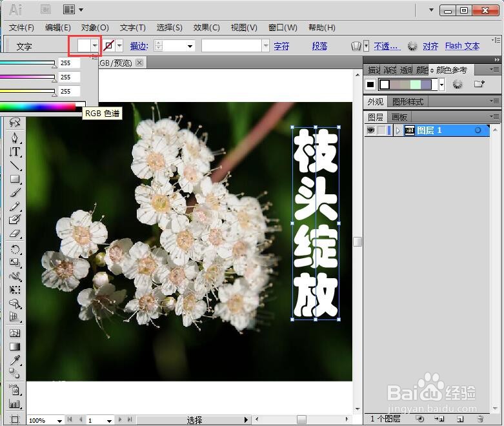Open the stroke color dropdown arrow
The height and width of the screenshot is (426, 504).
(x=119, y=46)
